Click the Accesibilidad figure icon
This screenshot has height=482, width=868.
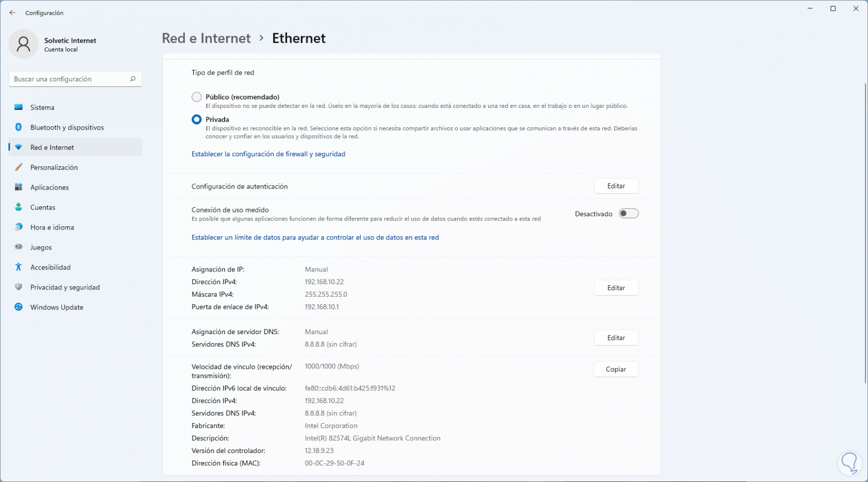(18, 267)
